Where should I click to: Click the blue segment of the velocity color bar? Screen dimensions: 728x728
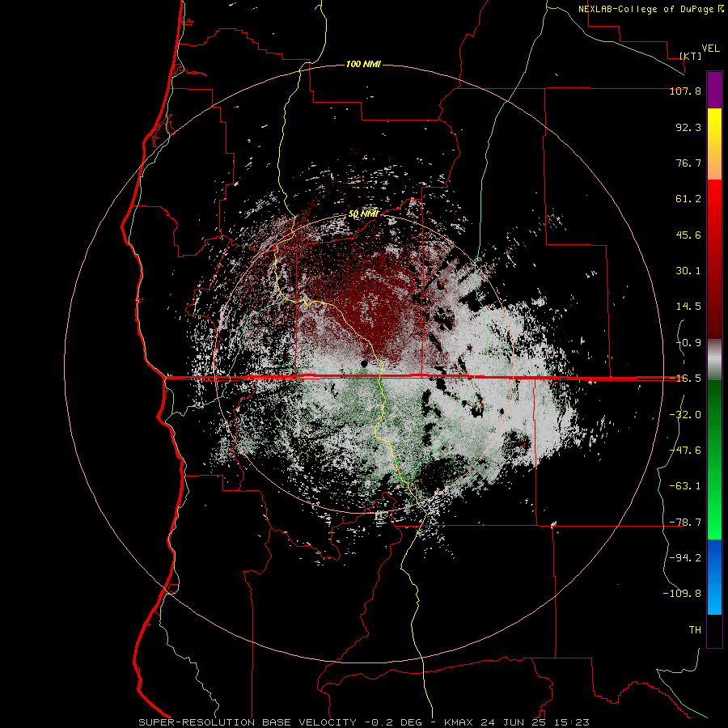point(714,577)
